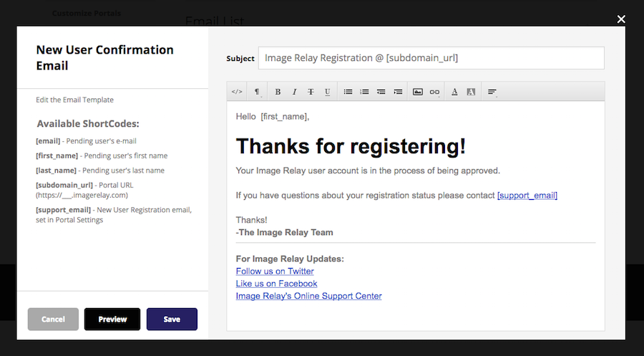The width and height of the screenshot is (644, 356).
Task: Apply italic formatting
Action: click(295, 92)
